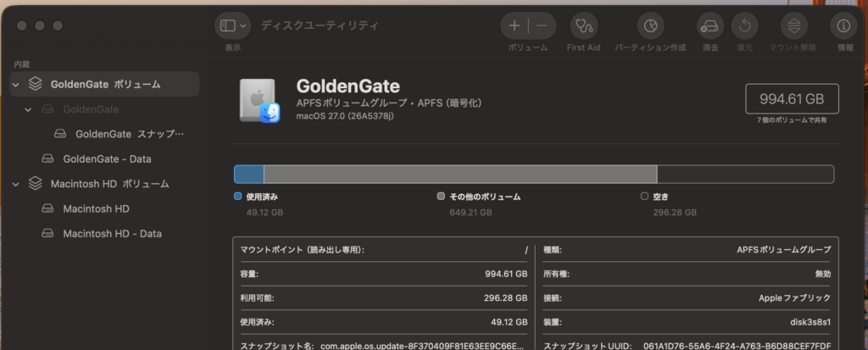
Task: Click the GoldenGate volume title heading
Action: 348,86
